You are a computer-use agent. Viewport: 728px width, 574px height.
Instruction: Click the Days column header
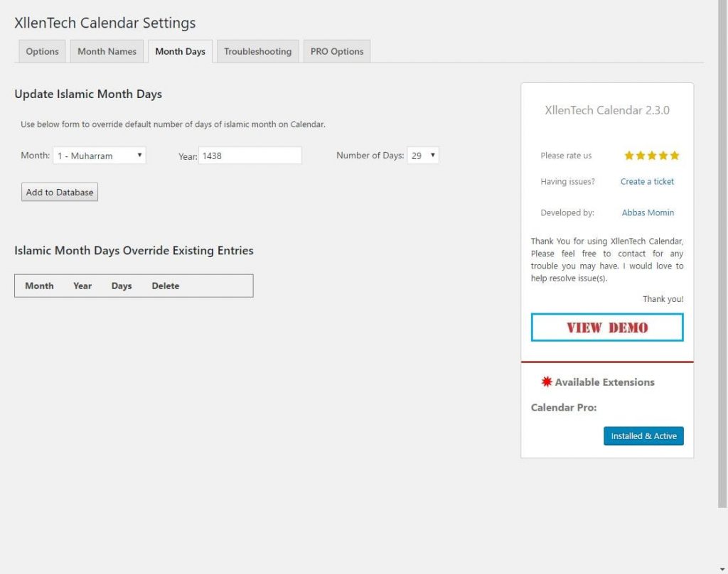[x=122, y=286]
